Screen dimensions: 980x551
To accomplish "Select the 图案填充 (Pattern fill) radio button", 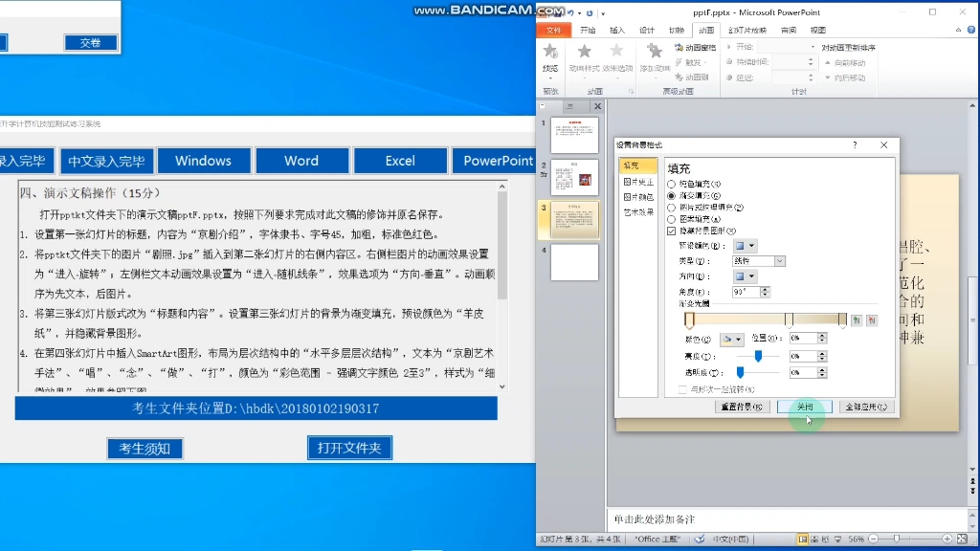I will (673, 219).
